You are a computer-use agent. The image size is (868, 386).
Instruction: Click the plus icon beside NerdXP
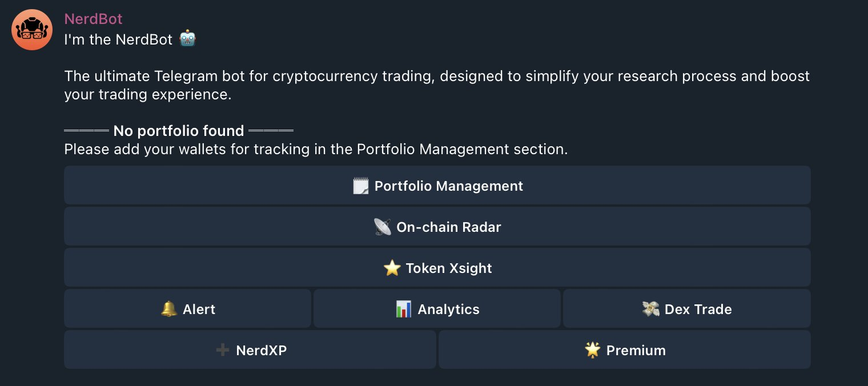pos(223,350)
